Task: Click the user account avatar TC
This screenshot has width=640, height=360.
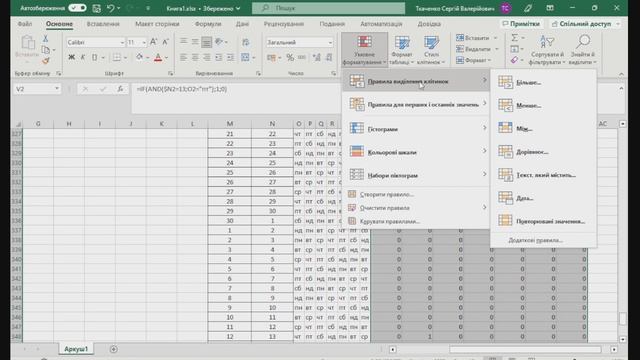Action: 505,8
